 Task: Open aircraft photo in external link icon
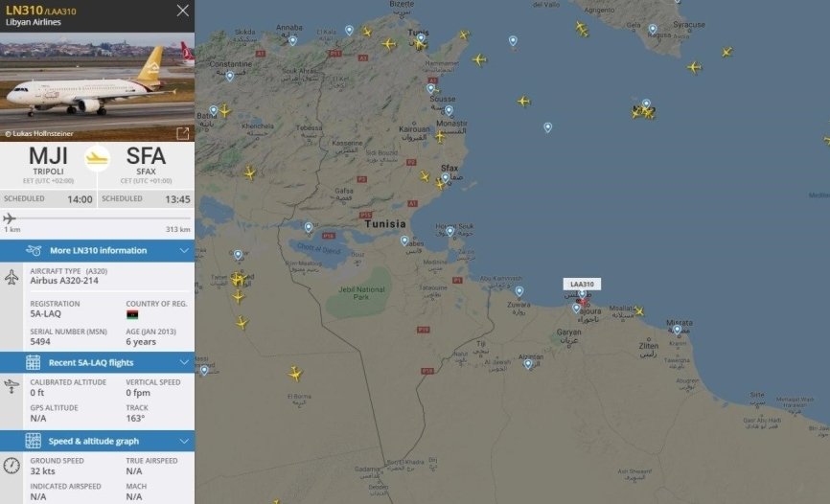point(183,133)
